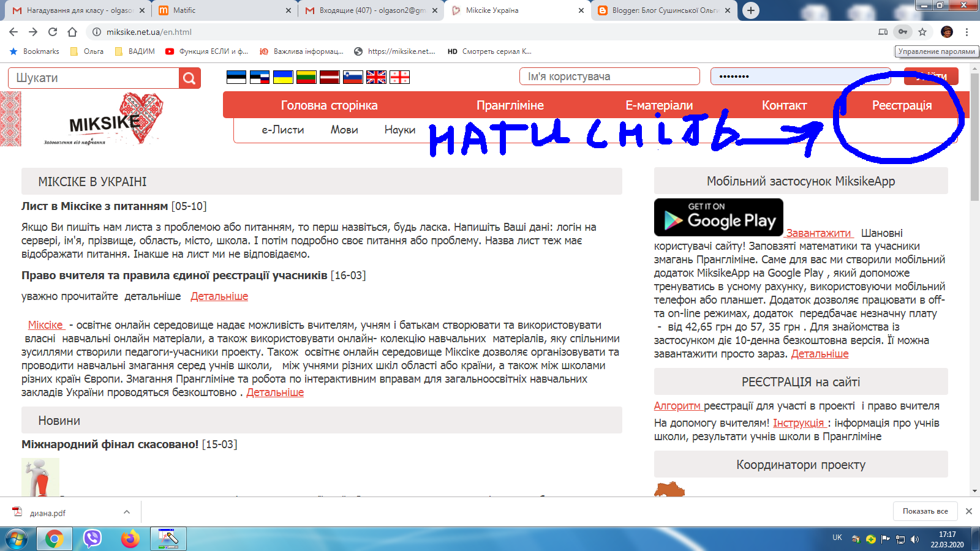Viewport: 980px width, 551px height.
Task: Open Chrome profile avatar
Action: (x=947, y=32)
